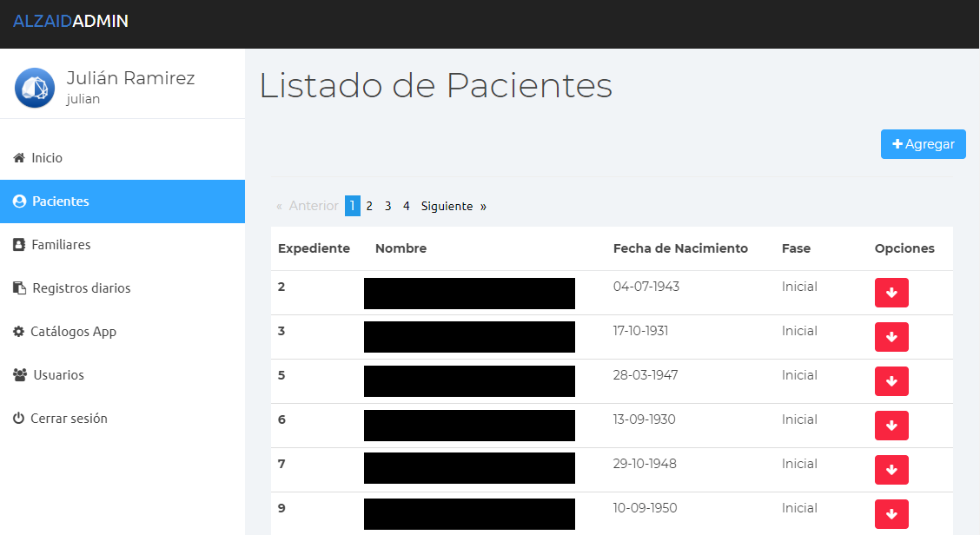980x535 pixels.
Task: Click the ALZAIDADMIN logo link
Action: (70, 21)
